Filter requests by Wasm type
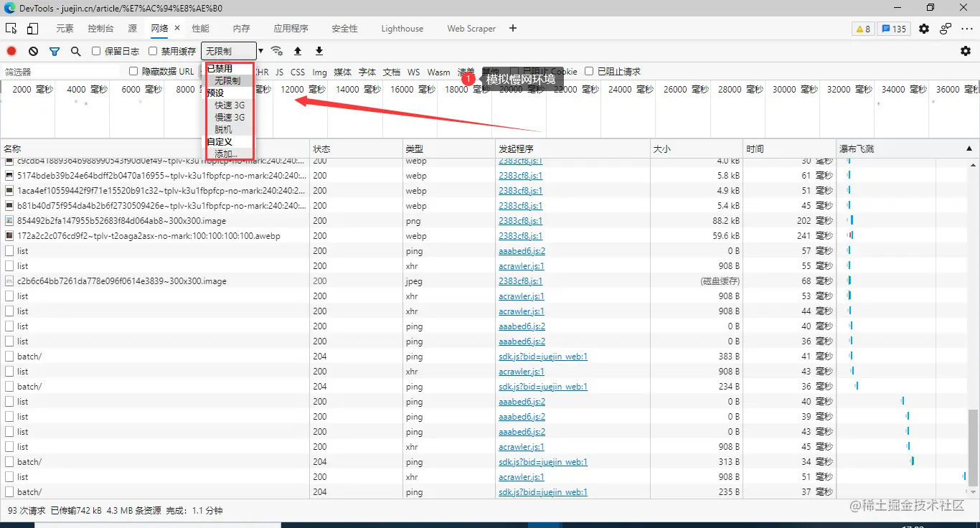Screen dimensions: 980x528 (439, 72)
